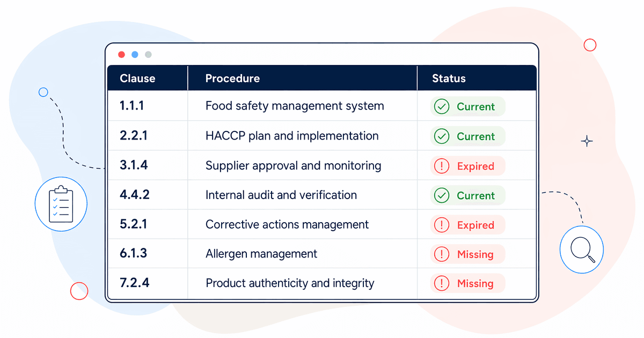Click the red alert icon for Allergen management

(x=441, y=254)
